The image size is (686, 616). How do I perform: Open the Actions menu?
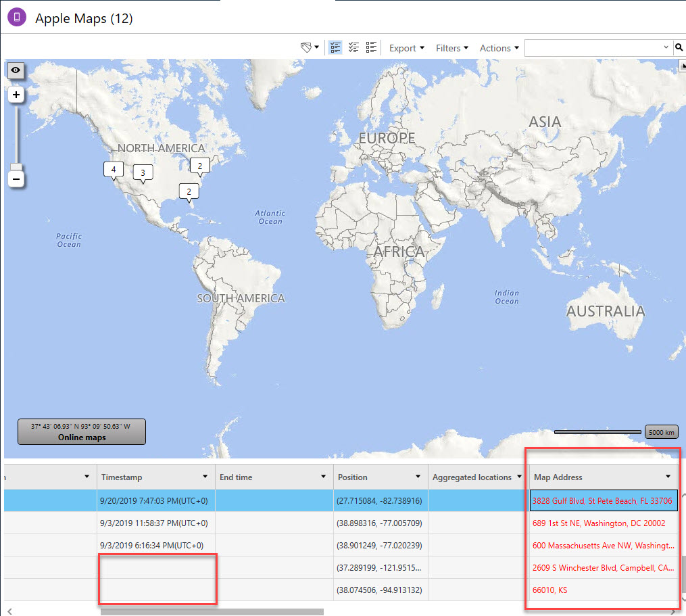(499, 48)
